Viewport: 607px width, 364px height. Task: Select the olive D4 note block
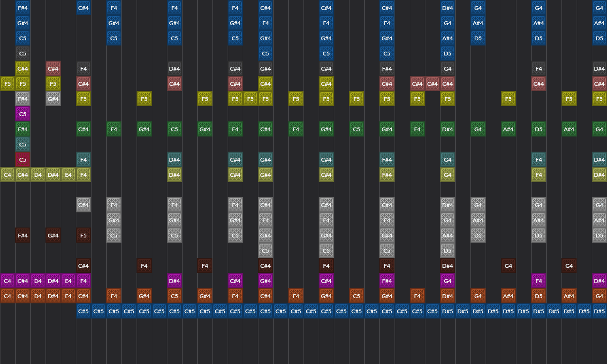[x=38, y=175]
